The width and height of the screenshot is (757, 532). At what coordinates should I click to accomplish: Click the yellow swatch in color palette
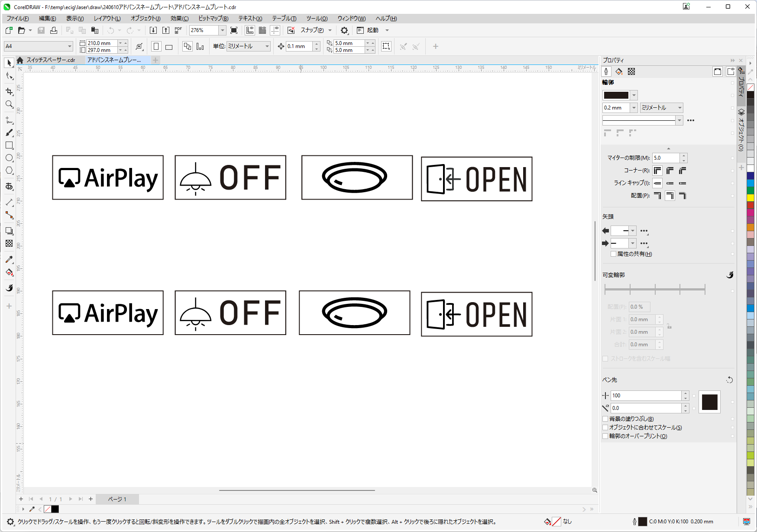coord(751,198)
